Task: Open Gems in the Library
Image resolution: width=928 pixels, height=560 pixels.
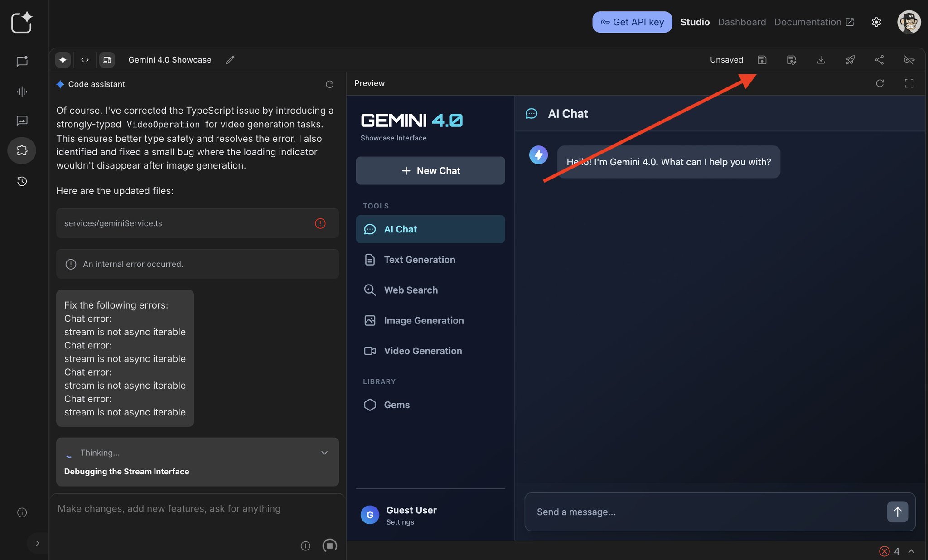Action: tap(430, 405)
